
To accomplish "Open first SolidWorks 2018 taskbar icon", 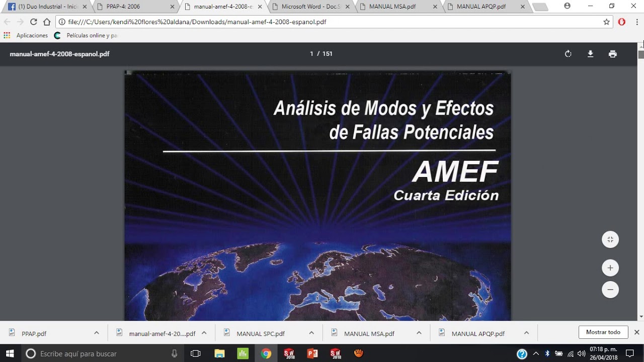I will point(289,353).
